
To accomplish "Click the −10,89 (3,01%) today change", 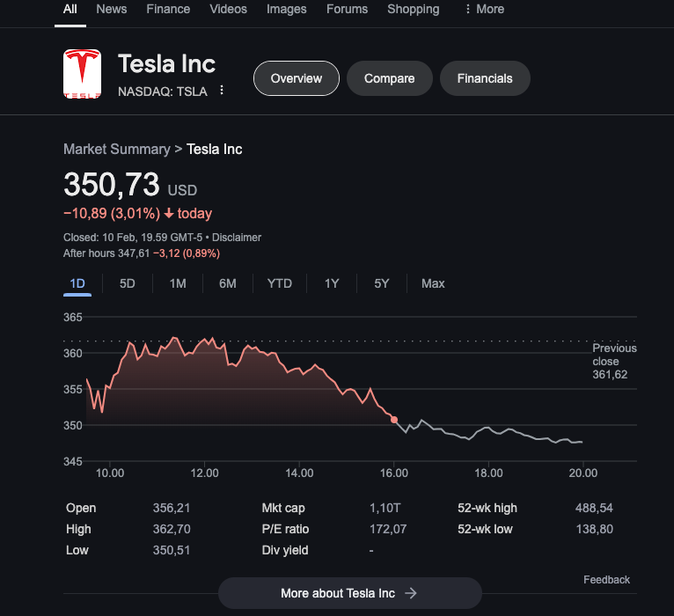I will pyautogui.click(x=137, y=214).
